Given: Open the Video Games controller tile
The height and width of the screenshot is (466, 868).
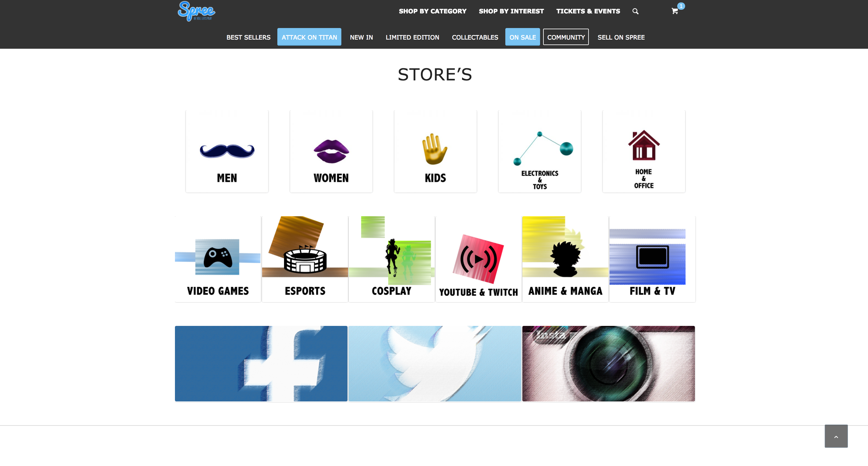Looking at the screenshot, I should [x=218, y=259].
